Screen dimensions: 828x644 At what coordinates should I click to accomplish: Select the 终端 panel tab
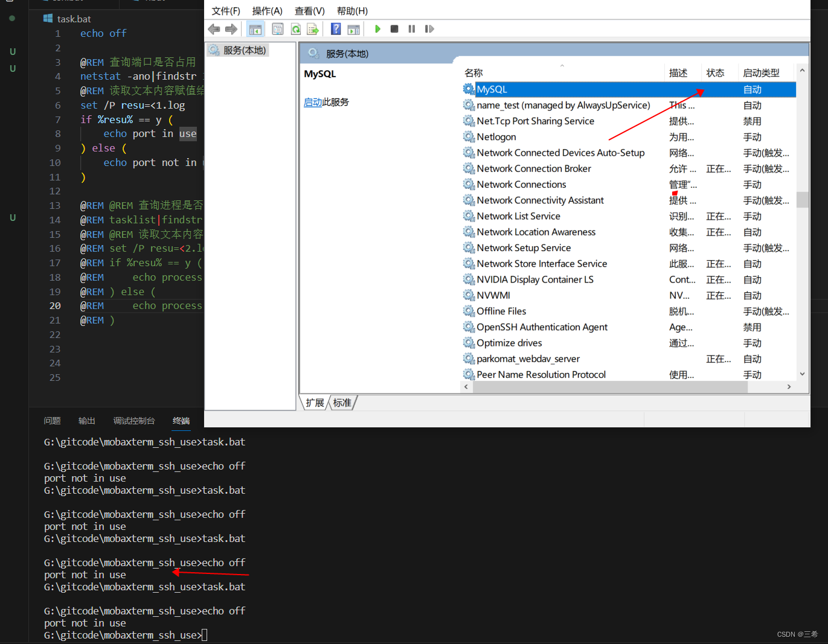click(181, 421)
